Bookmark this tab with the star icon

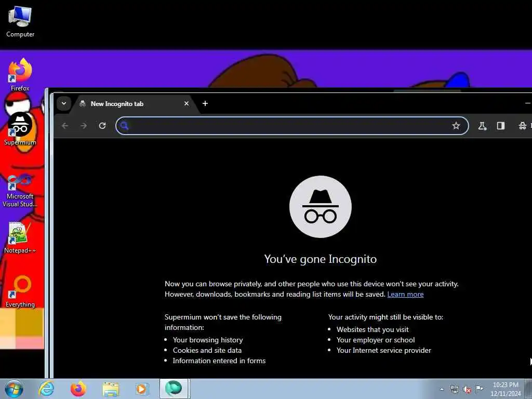click(456, 126)
